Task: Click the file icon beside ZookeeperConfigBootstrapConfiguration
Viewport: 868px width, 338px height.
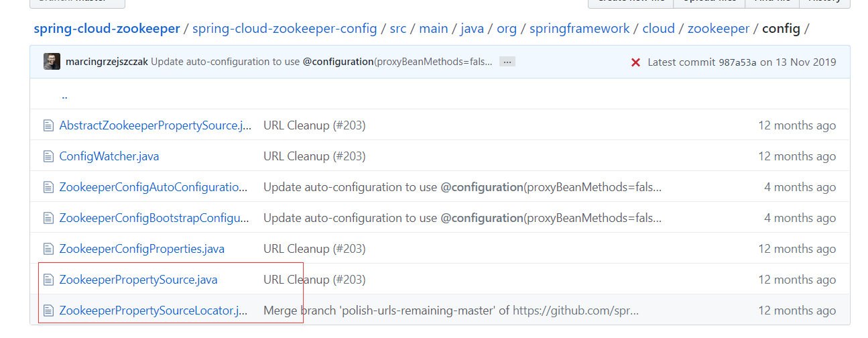Action: click(48, 218)
